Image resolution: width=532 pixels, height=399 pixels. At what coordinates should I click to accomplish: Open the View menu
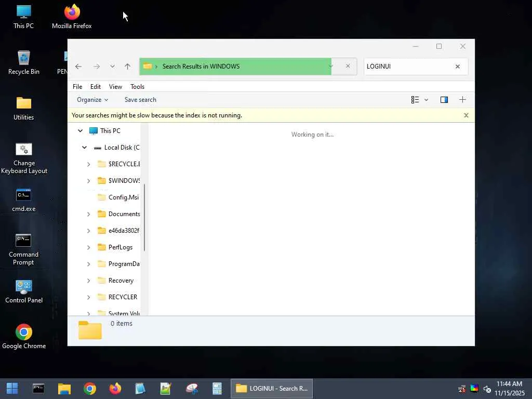pos(115,87)
